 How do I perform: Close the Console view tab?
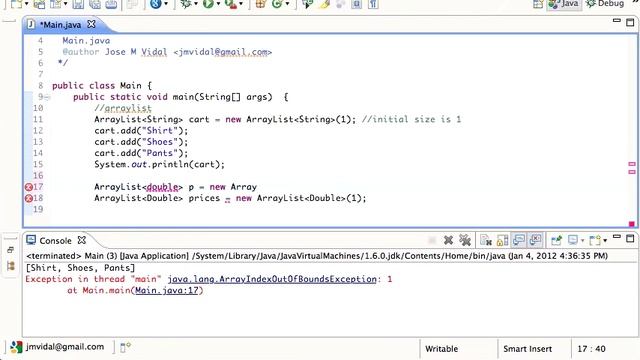(82, 240)
